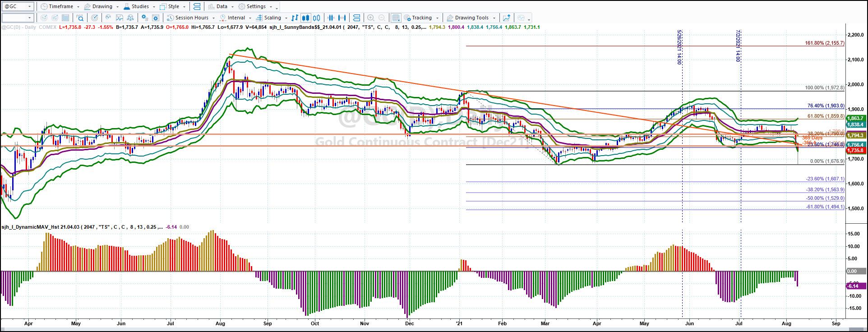Toggle filled candlestick chart style
Viewport: 868px width, 332px height.
pyautogui.click(x=305, y=18)
